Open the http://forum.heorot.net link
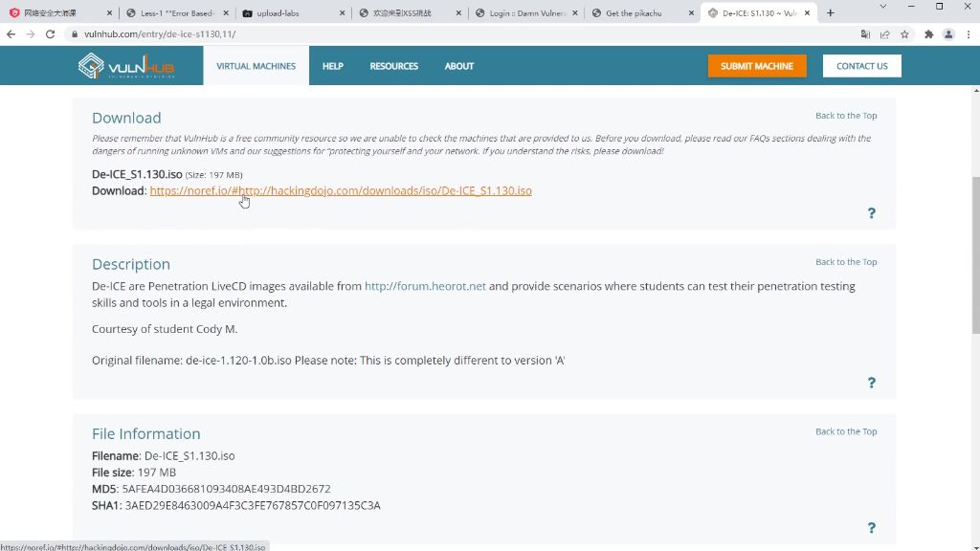Image resolution: width=980 pixels, height=551 pixels. click(x=425, y=286)
